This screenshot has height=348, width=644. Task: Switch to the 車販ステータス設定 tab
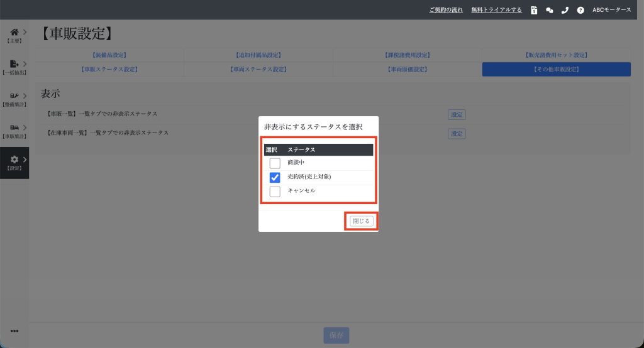pyautogui.click(x=109, y=69)
